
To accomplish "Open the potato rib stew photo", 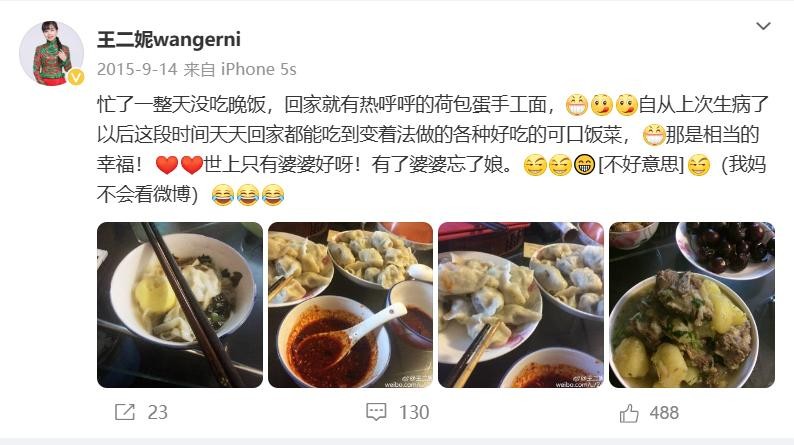I will 692,305.
